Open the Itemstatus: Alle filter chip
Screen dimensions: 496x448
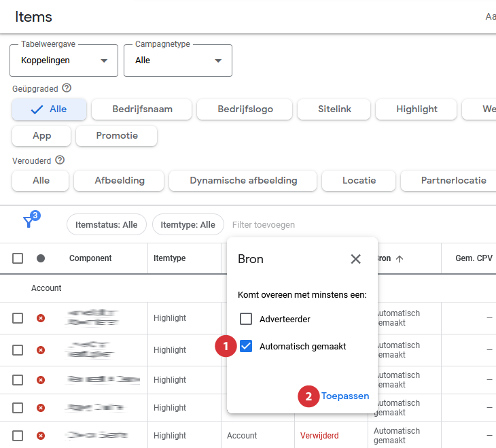(107, 224)
